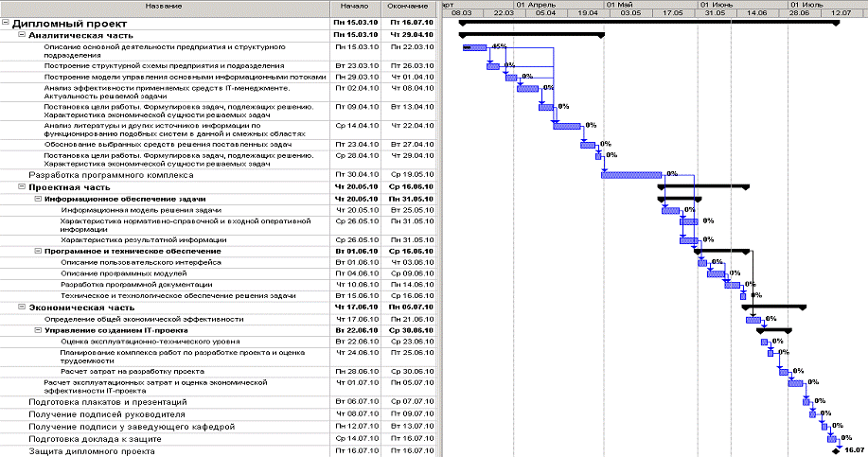868x457 pixels.
Task: Collapse the "Экономическая часть" group
Action: point(22,308)
